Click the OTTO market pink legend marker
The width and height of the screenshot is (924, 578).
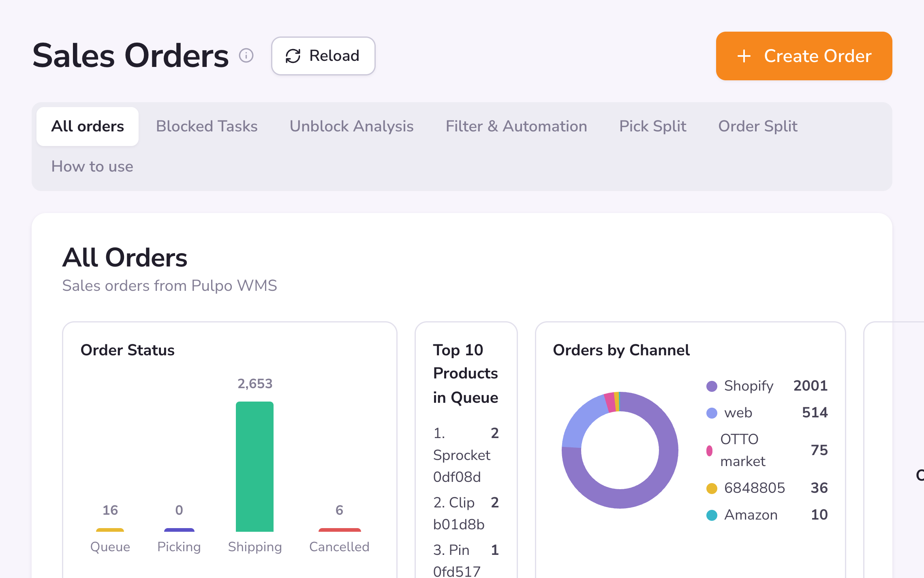click(x=709, y=451)
